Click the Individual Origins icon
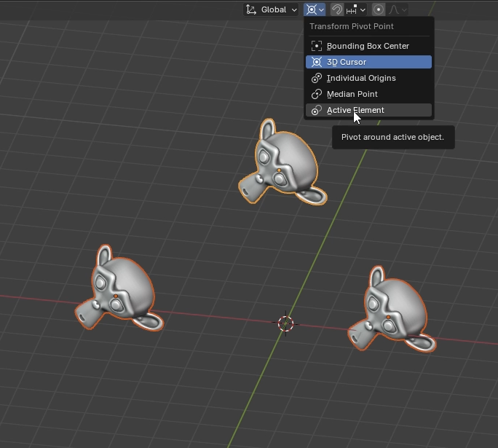The image size is (498, 448). (316, 78)
